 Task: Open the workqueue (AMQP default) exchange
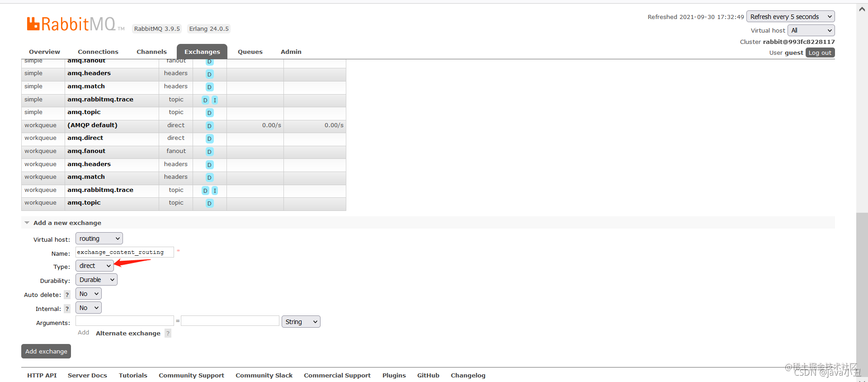click(92, 125)
